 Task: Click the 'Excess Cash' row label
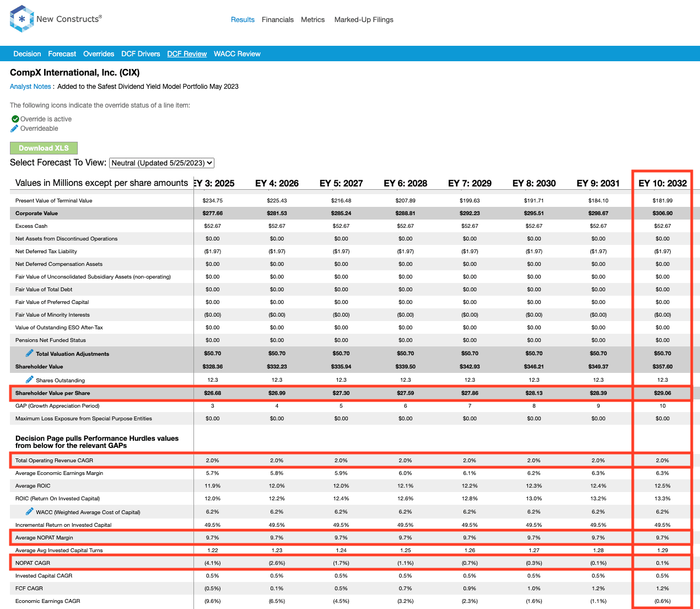coord(31,226)
